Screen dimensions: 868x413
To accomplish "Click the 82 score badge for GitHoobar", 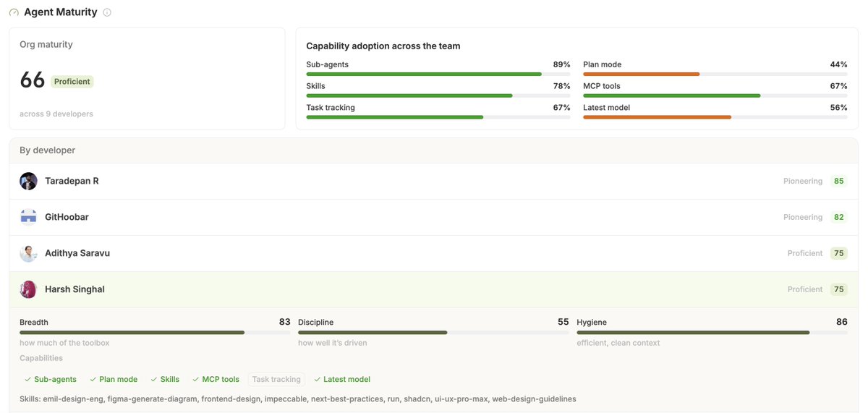I will click(x=839, y=217).
